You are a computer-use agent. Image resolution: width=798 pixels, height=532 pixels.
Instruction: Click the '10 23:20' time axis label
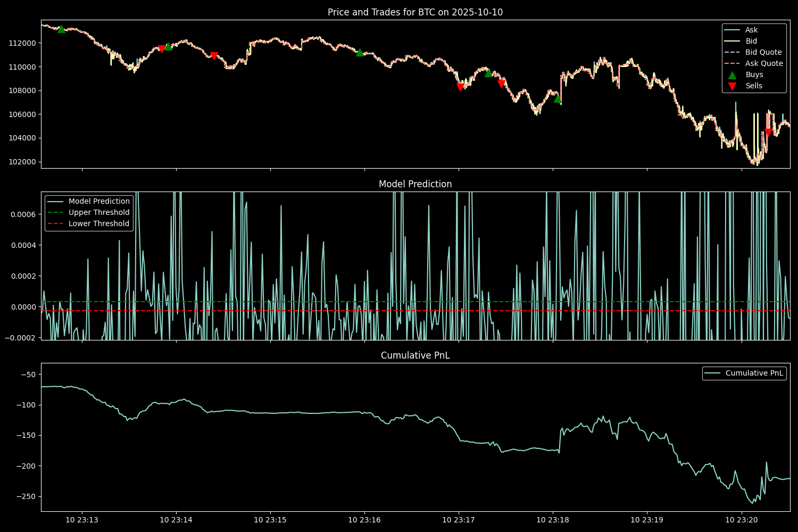pos(741,520)
